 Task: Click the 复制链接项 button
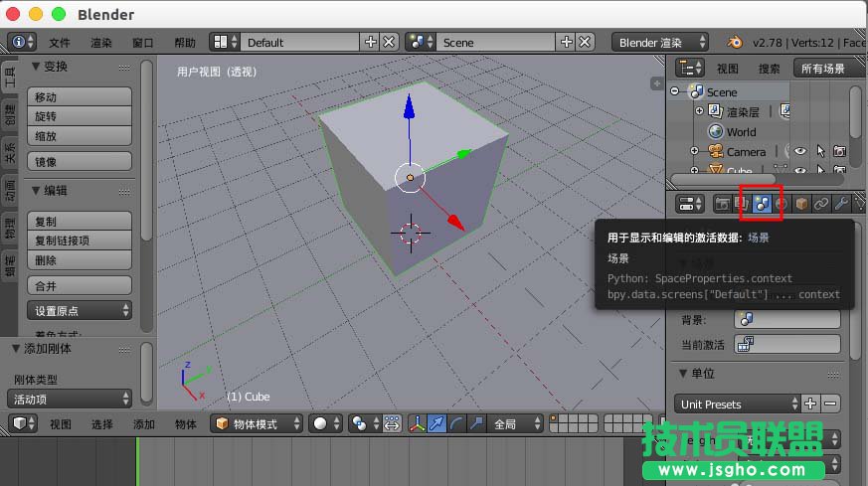[80, 241]
